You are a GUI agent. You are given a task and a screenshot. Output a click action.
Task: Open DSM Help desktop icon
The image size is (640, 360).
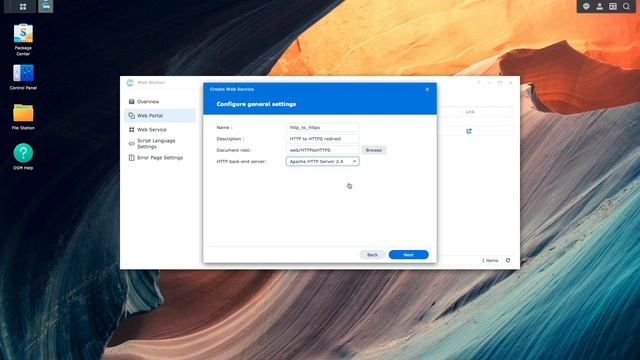(23, 157)
